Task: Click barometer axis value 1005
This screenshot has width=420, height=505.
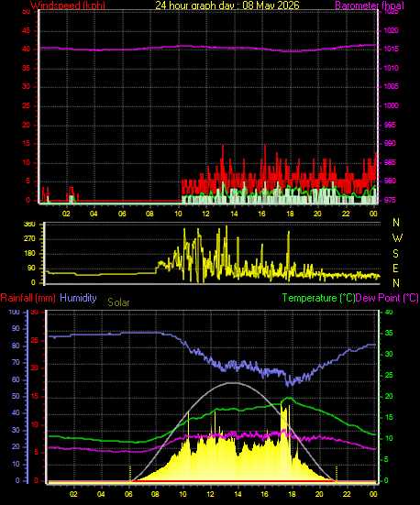Action: pos(392,86)
